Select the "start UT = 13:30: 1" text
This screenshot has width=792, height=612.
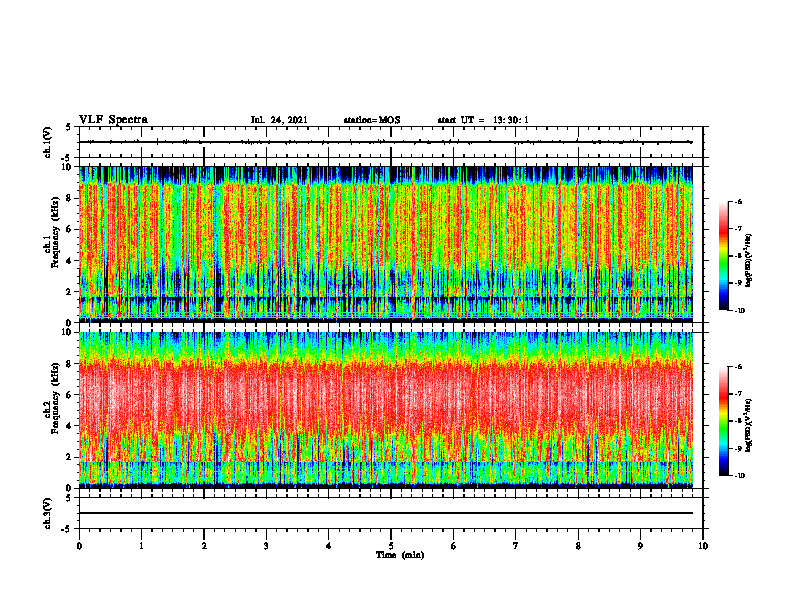(x=483, y=120)
